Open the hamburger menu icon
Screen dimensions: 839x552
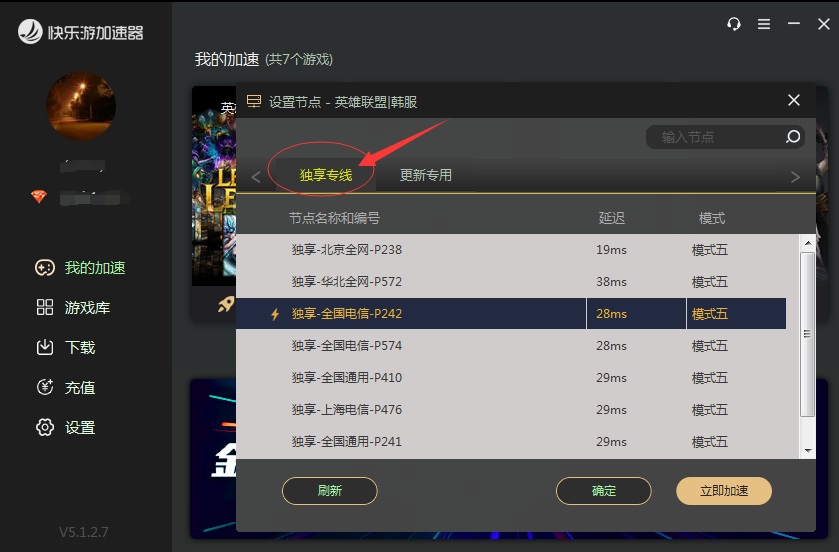764,24
